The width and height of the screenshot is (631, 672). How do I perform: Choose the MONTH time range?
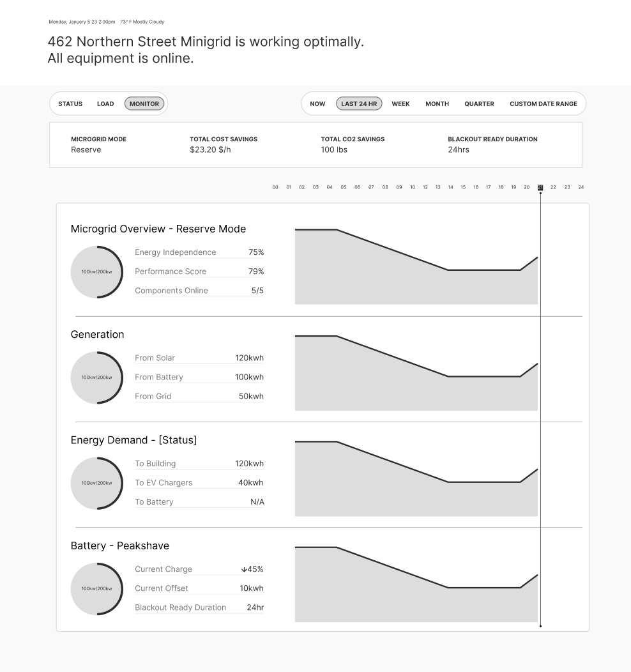[437, 103]
